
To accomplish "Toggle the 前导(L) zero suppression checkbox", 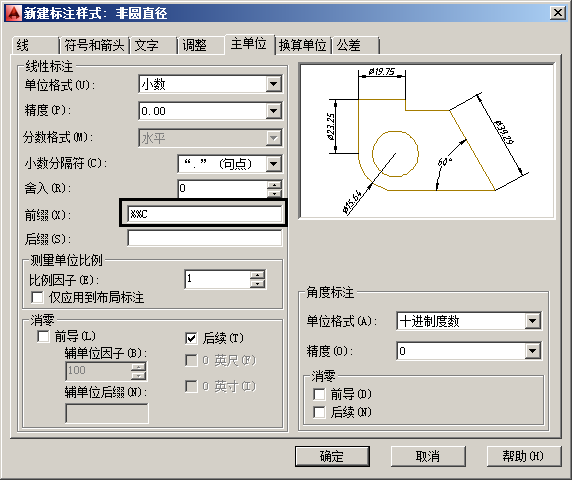I will 43,336.
